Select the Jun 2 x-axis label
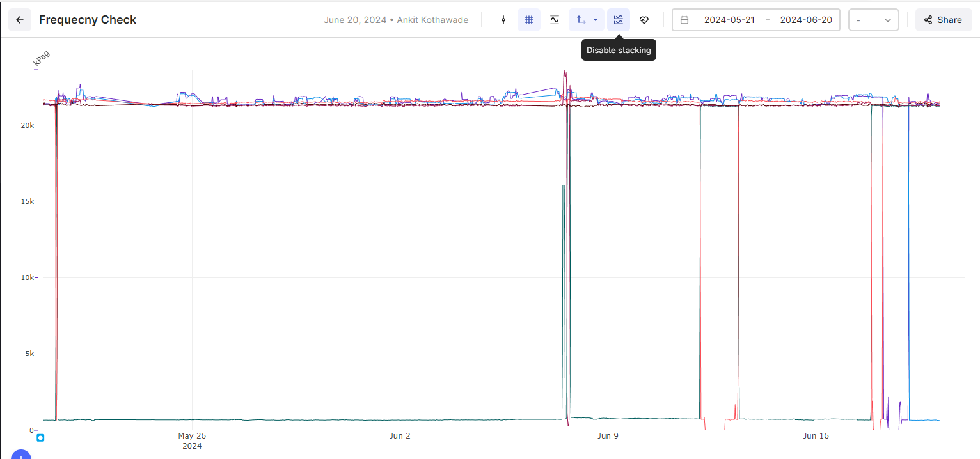This screenshot has height=459, width=980. 400,436
